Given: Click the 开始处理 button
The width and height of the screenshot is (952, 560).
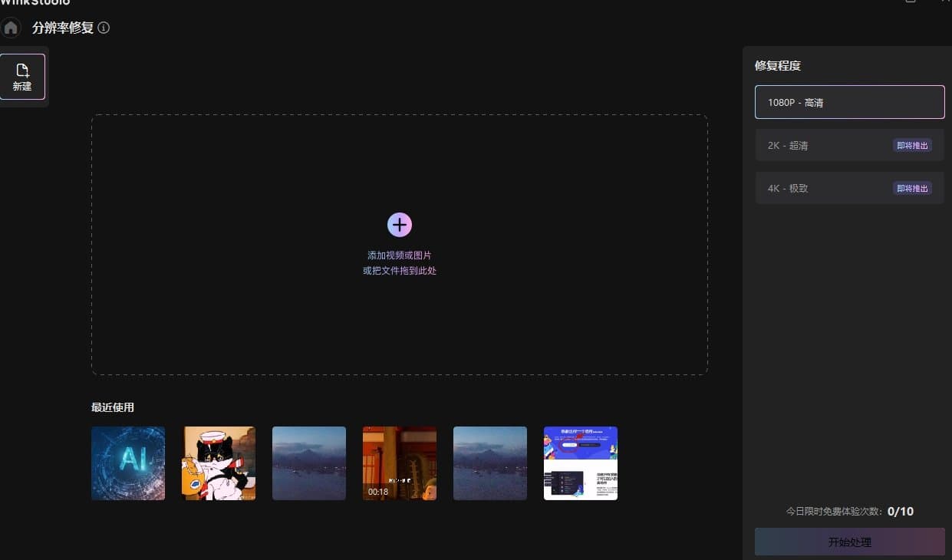Looking at the screenshot, I should (x=849, y=542).
